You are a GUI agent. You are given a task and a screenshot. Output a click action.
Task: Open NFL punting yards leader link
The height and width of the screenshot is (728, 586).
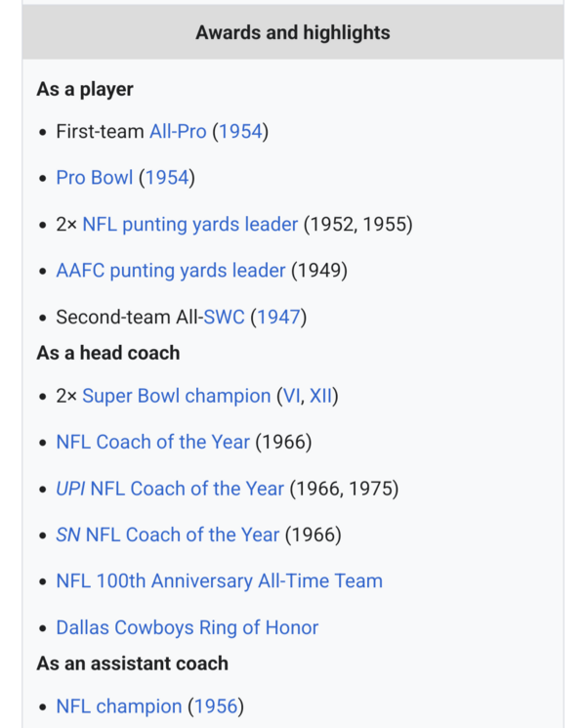pos(189,225)
